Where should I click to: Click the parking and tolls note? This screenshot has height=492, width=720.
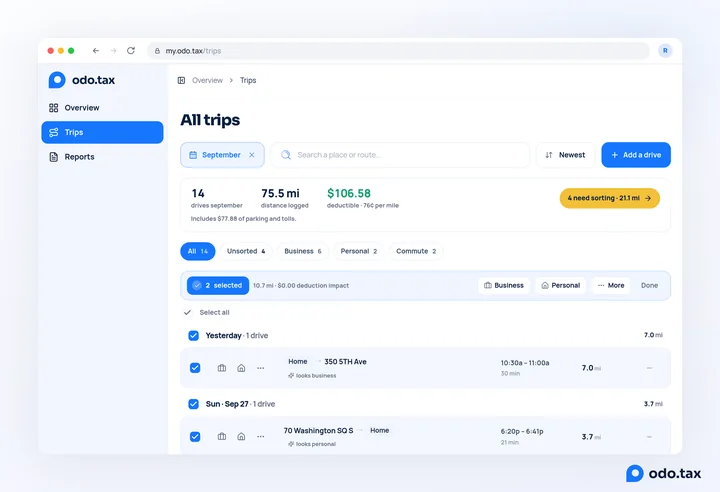click(243, 219)
